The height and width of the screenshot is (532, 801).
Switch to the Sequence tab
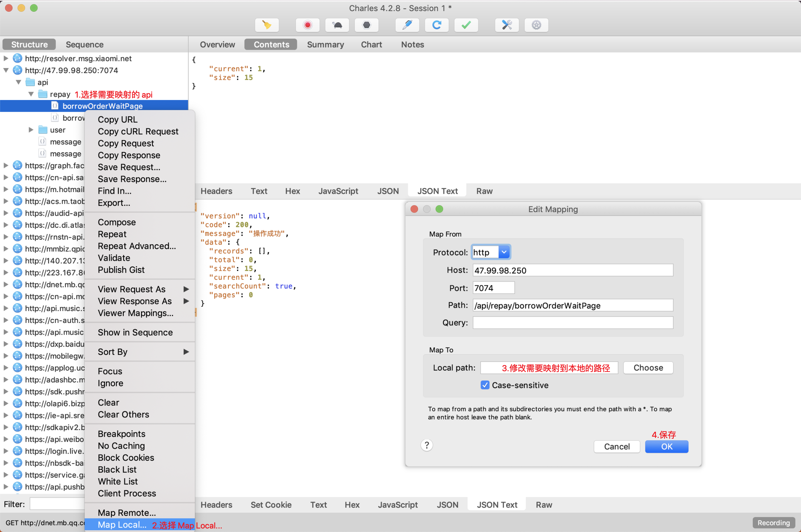click(85, 44)
